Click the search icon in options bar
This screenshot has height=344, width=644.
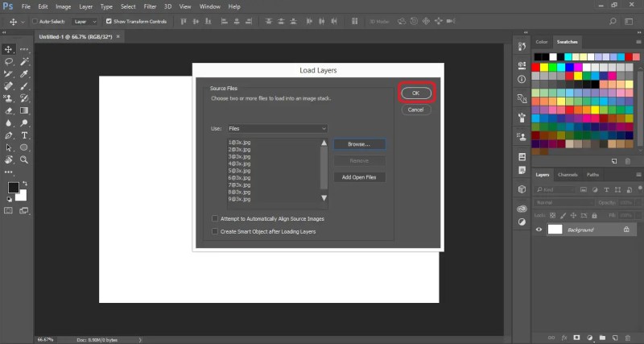613,22
